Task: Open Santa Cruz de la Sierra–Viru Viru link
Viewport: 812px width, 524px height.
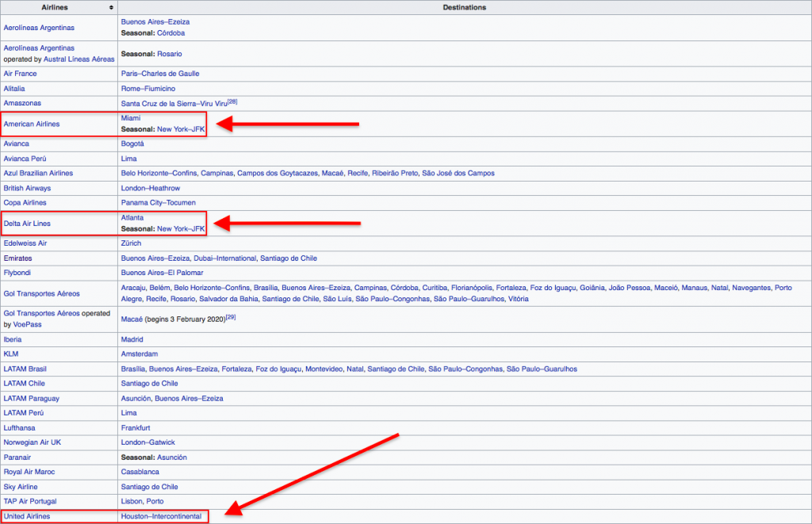Action: point(174,104)
